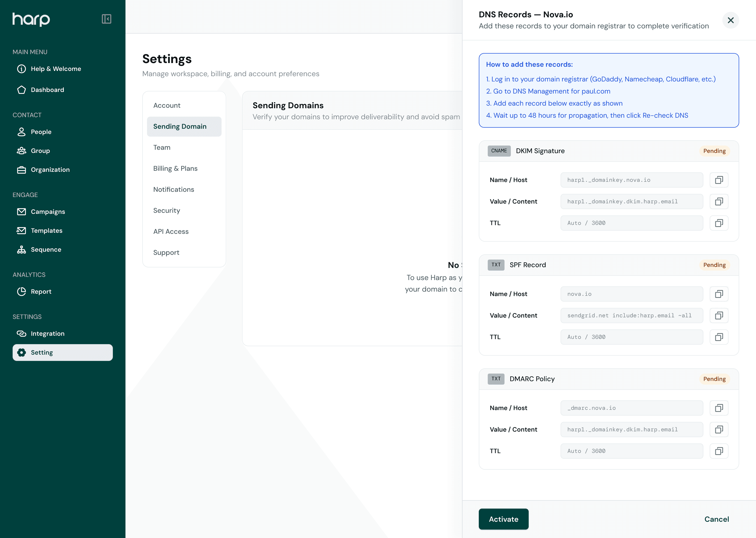756x538 pixels.
Task: Click the sendgrid.net SPF value field
Action: click(x=632, y=315)
